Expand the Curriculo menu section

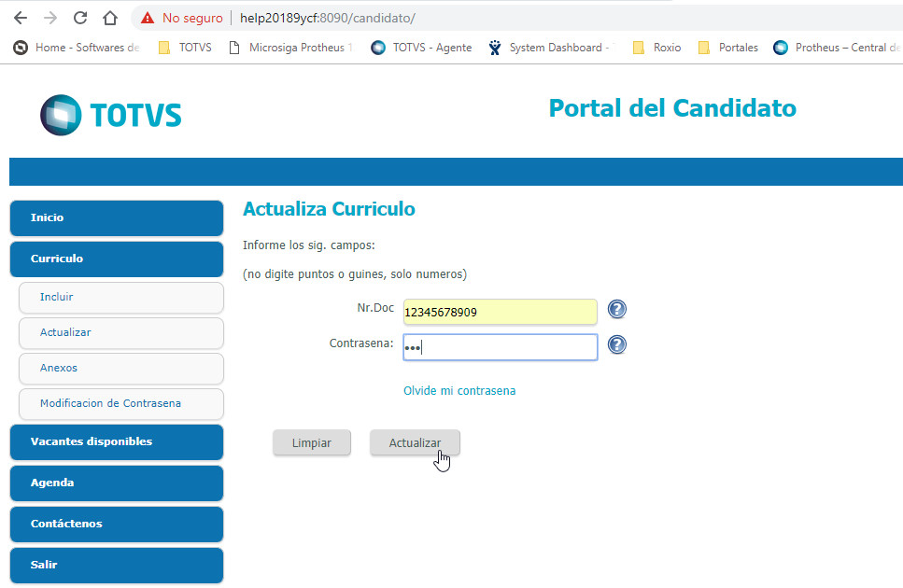pos(117,259)
